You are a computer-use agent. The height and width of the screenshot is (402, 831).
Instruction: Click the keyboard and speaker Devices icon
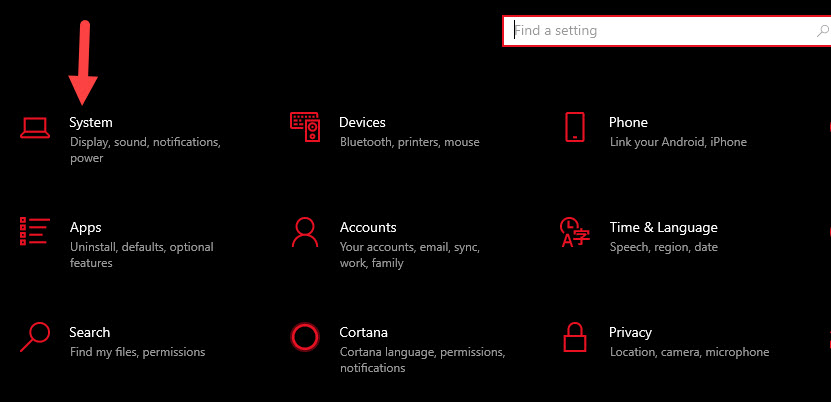pos(305,127)
